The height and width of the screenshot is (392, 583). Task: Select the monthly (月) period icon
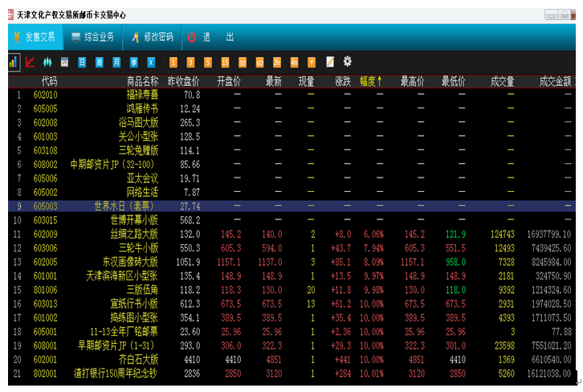pyautogui.click(x=116, y=62)
